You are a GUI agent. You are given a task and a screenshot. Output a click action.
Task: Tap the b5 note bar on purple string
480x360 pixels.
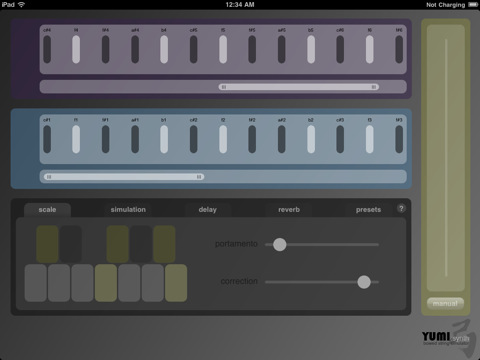[x=311, y=49]
